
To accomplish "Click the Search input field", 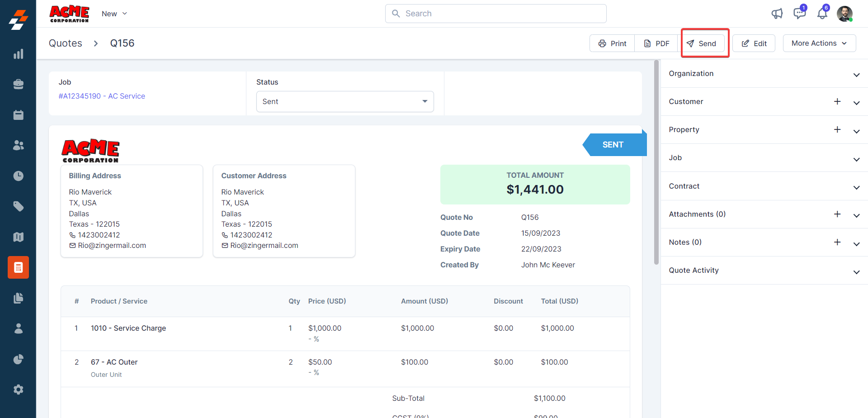I will tap(495, 14).
